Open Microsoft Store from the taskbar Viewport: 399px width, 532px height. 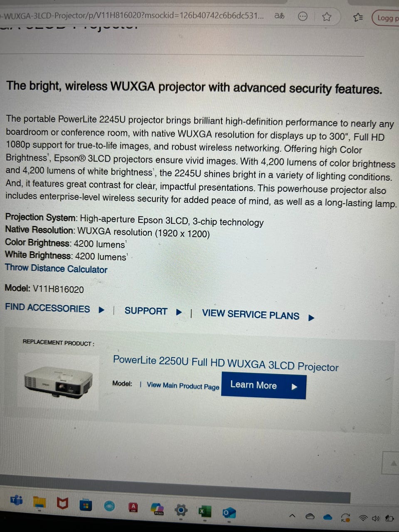pyautogui.click(x=85, y=505)
